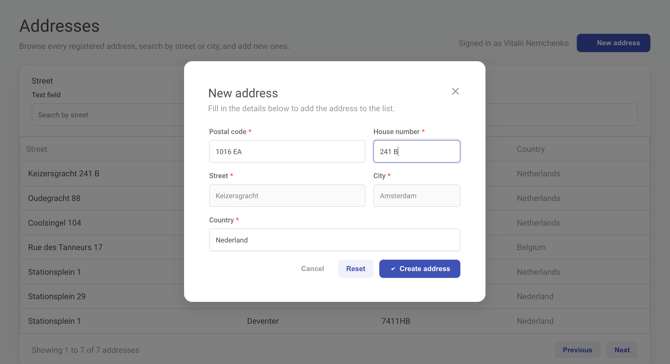Select the Keizersgracht 241 B row

pyautogui.click(x=335, y=173)
